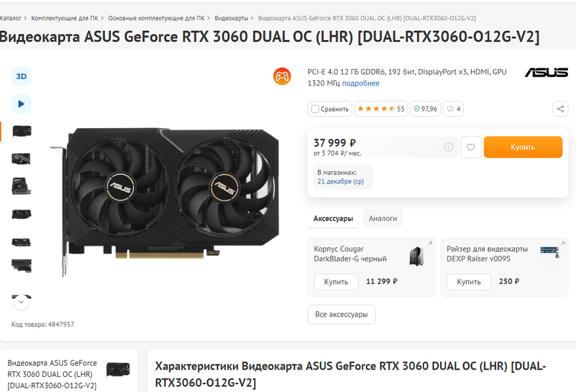This screenshot has width=576, height=392.
Task: Click the ASUS brand logo
Action: tap(546, 72)
